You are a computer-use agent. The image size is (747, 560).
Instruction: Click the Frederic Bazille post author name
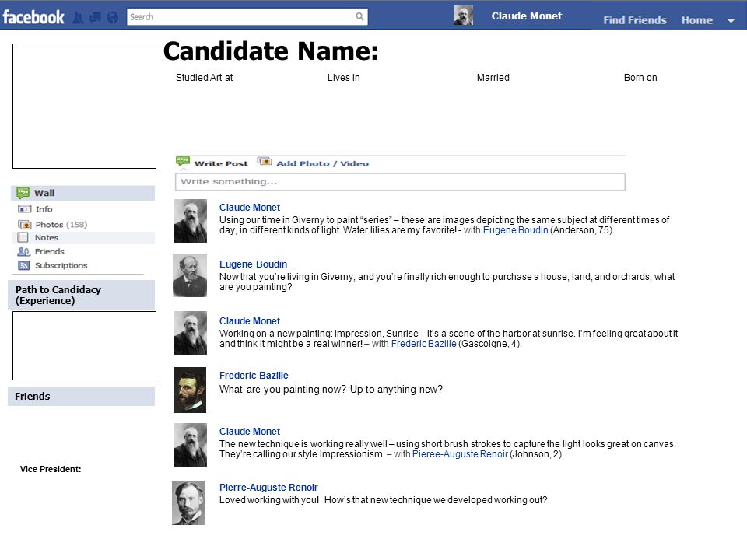click(x=254, y=376)
